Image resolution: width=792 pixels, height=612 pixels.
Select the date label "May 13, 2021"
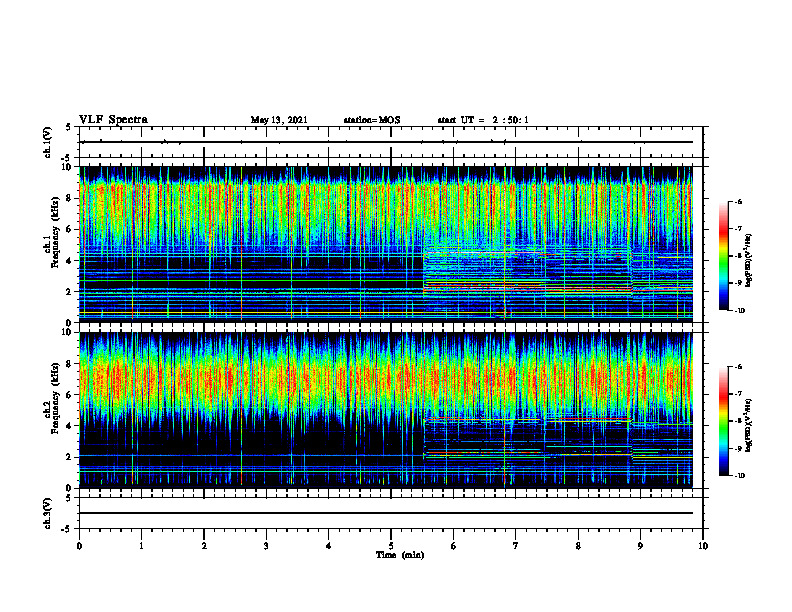(x=279, y=120)
